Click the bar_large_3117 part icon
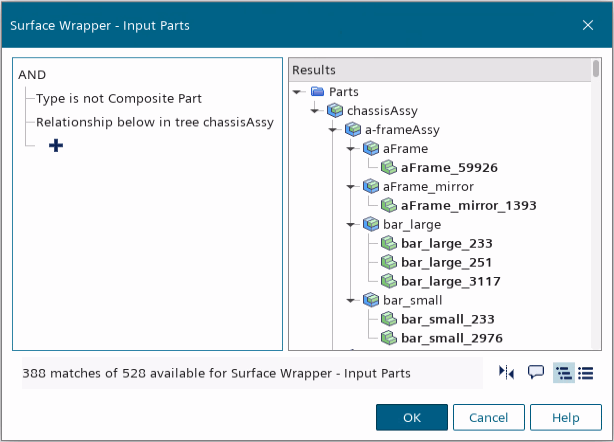 tap(389, 281)
